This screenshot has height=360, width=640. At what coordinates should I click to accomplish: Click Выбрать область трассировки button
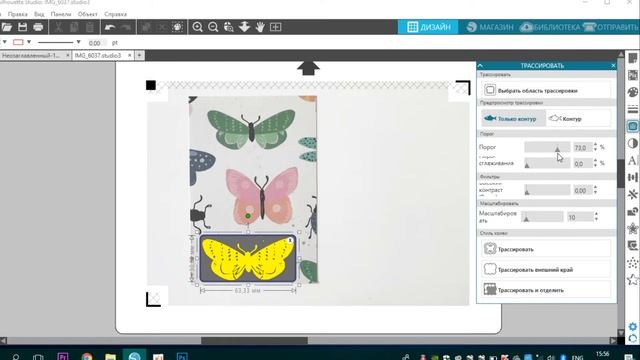(546, 90)
